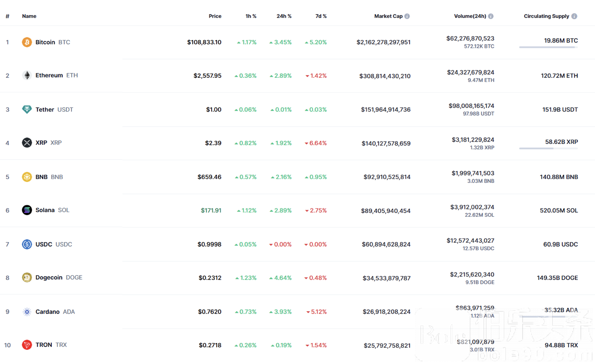Click Tether volume $98,008,165,174
The width and height of the screenshot is (595, 364).
[471, 106]
